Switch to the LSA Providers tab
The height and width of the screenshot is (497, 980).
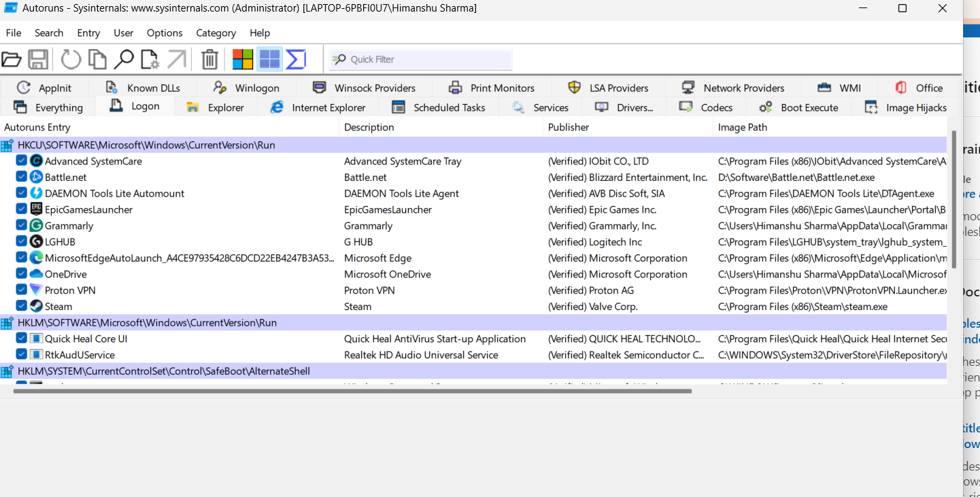point(608,88)
